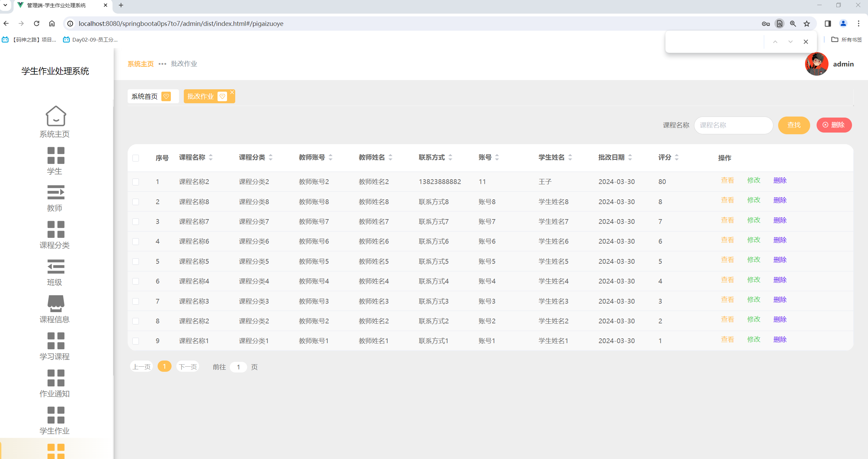Sort by 评分 column arrows
Viewport: 868px width, 459px height.
[677, 157]
